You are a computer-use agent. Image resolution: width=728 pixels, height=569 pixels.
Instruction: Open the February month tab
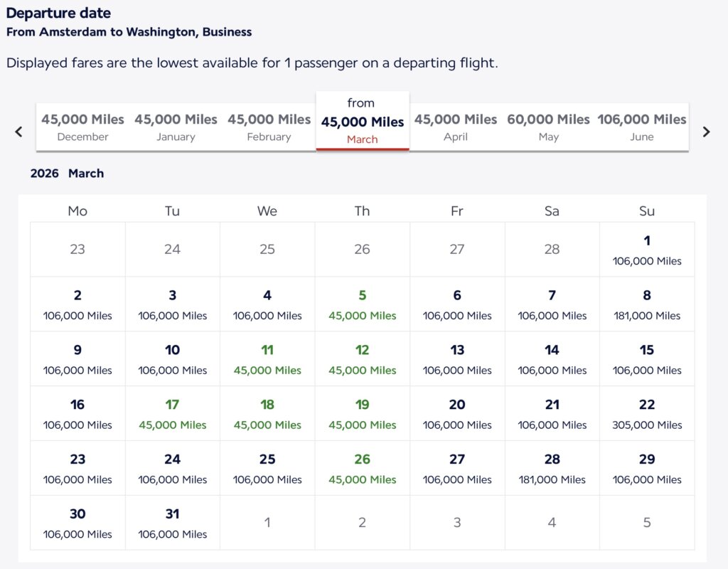point(269,127)
